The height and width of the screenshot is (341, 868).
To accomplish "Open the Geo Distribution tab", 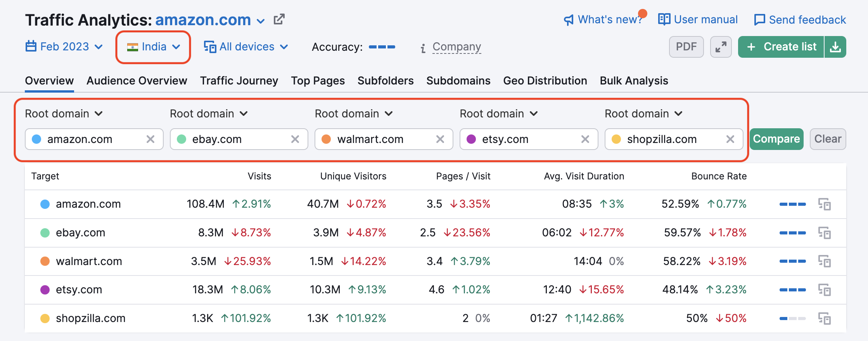I will pyautogui.click(x=545, y=81).
